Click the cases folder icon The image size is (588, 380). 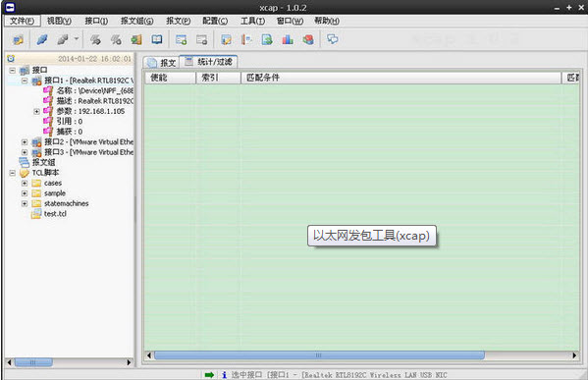[36, 183]
